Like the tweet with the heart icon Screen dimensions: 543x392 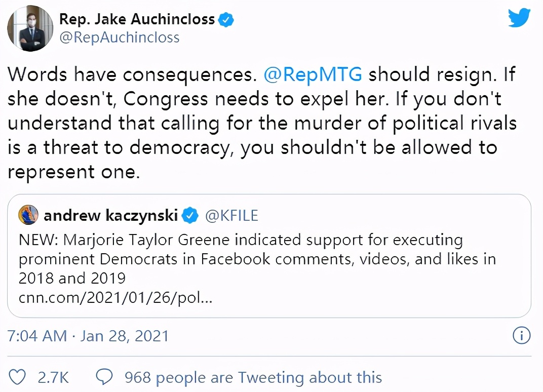coord(18,377)
